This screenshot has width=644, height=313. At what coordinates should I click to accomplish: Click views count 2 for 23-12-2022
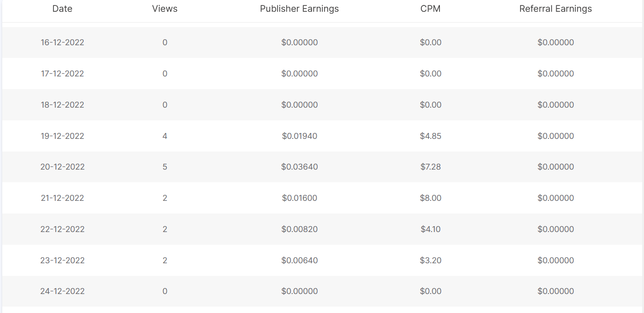click(x=165, y=261)
